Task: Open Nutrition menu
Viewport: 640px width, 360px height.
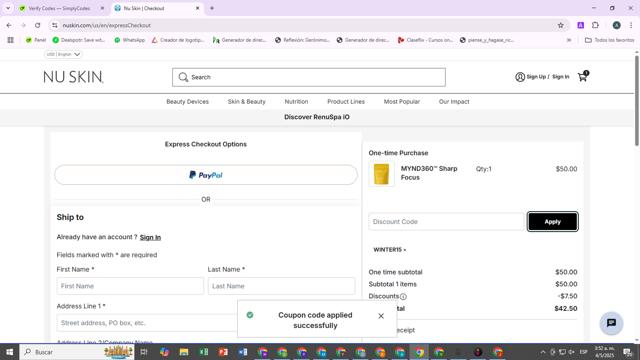Action: coord(296,102)
